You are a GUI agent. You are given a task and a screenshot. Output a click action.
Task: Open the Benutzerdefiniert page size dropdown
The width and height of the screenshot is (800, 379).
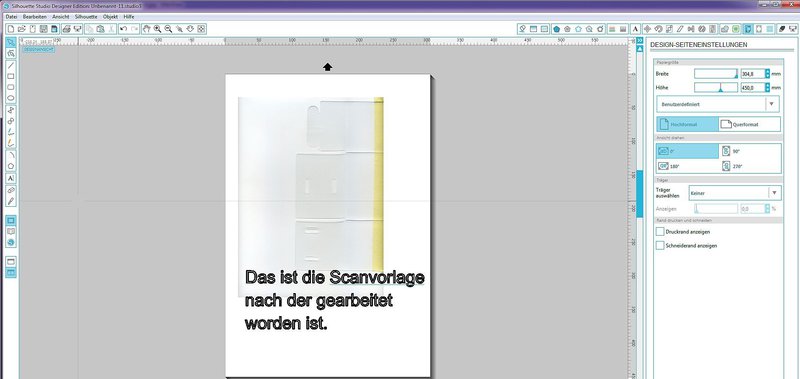(718, 104)
